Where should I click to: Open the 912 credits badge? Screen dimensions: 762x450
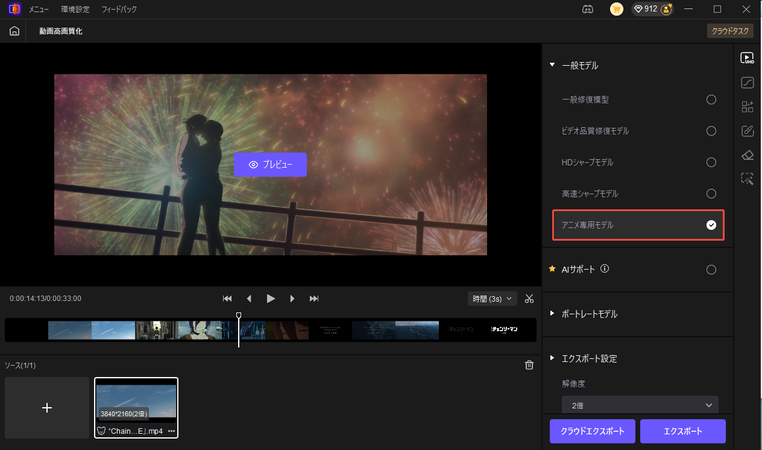(x=651, y=9)
